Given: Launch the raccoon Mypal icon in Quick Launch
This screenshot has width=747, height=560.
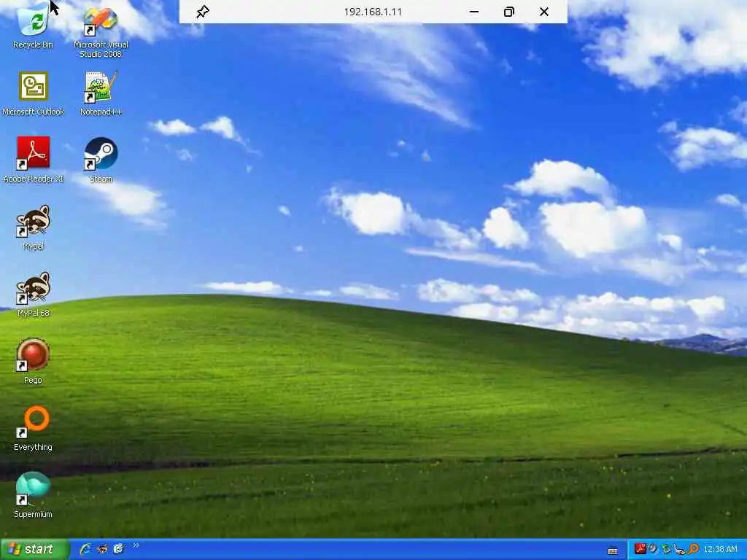Looking at the screenshot, I should click(102, 549).
